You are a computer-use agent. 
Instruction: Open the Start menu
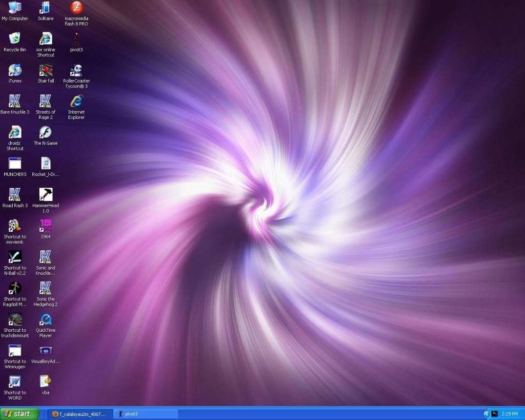click(x=18, y=413)
